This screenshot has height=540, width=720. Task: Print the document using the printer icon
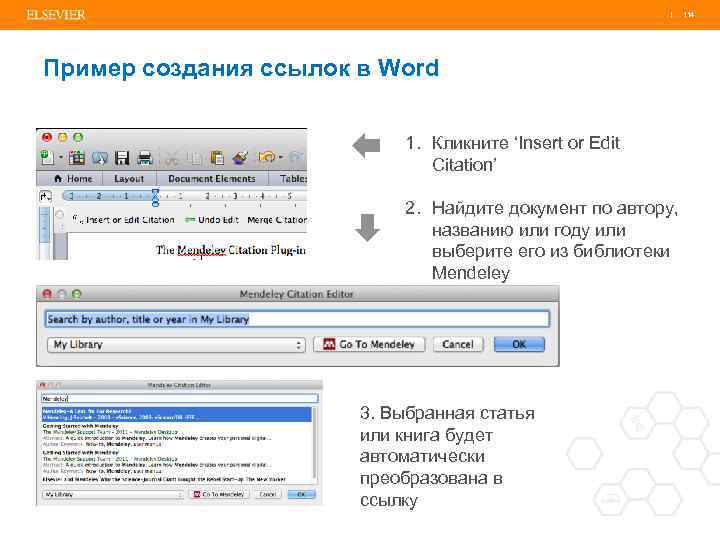(x=145, y=158)
